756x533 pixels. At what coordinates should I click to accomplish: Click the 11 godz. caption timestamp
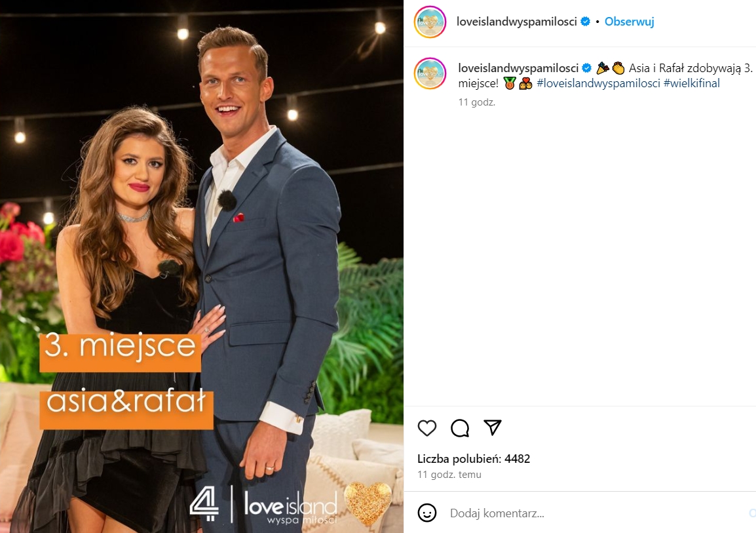[x=476, y=102]
